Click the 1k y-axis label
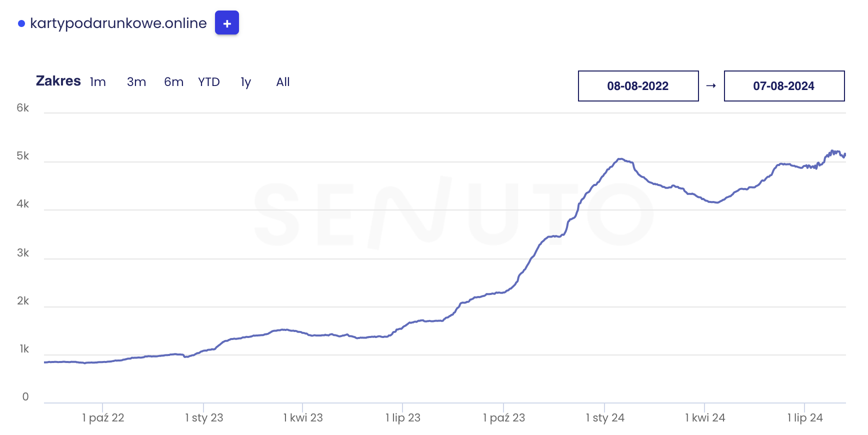The image size is (868, 435). [x=24, y=349]
